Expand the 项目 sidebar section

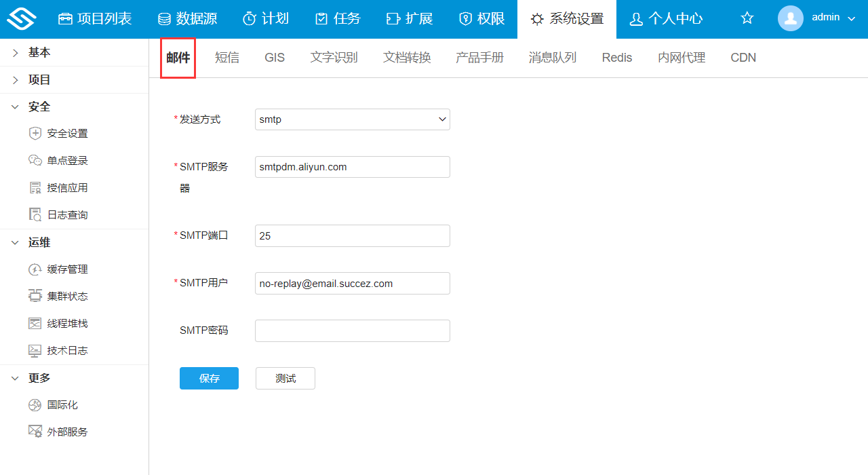coord(39,79)
